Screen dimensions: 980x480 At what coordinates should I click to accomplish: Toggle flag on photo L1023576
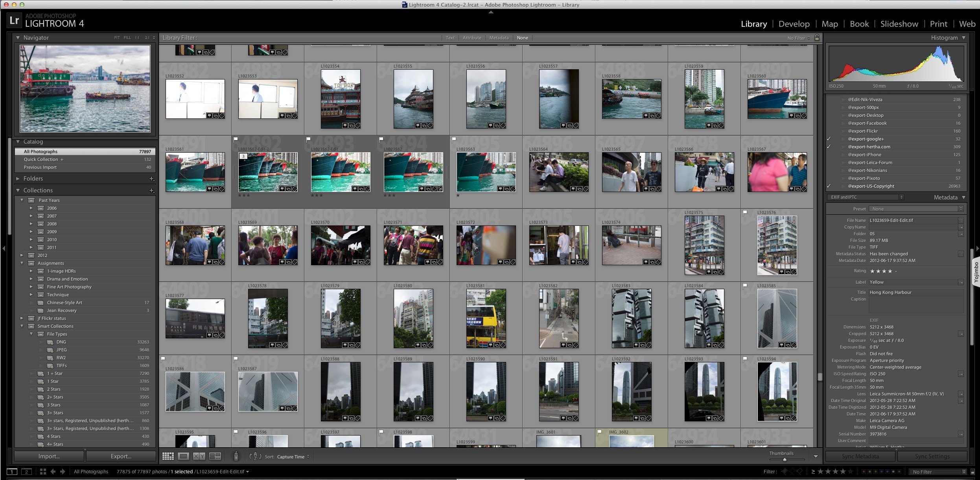coord(745,212)
